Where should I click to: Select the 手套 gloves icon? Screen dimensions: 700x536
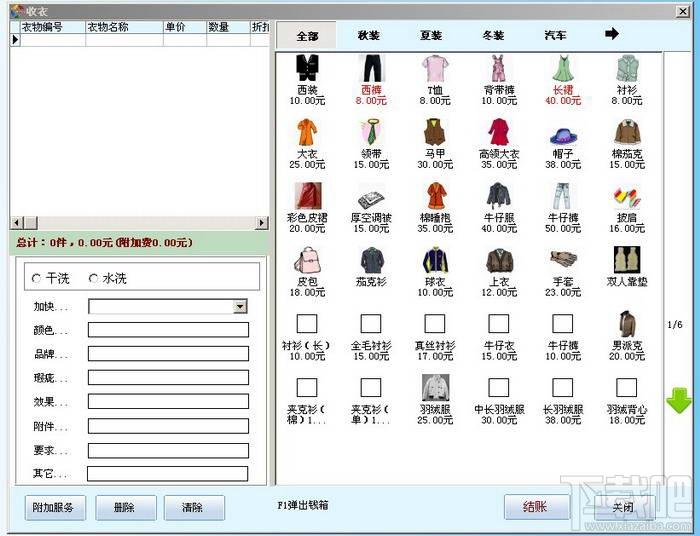coord(563,259)
